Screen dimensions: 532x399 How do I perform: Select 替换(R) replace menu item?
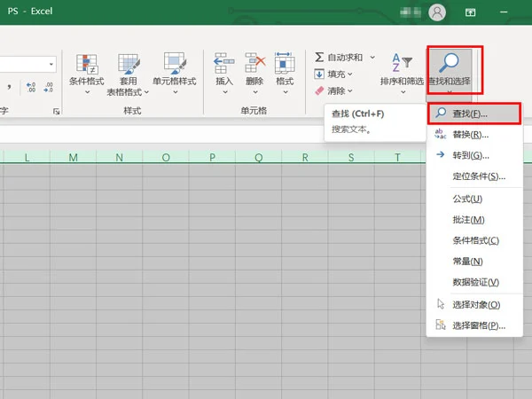tap(470, 135)
